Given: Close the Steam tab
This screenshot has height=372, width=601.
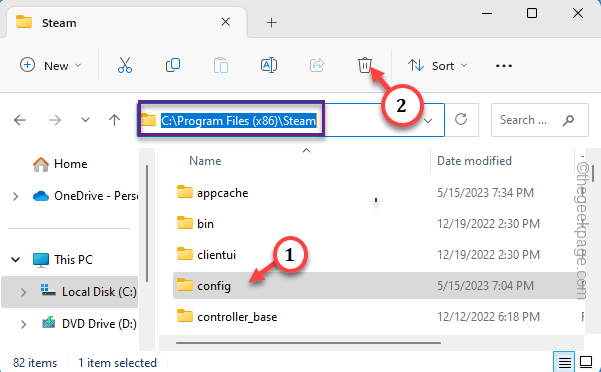Looking at the screenshot, I should coord(225,22).
